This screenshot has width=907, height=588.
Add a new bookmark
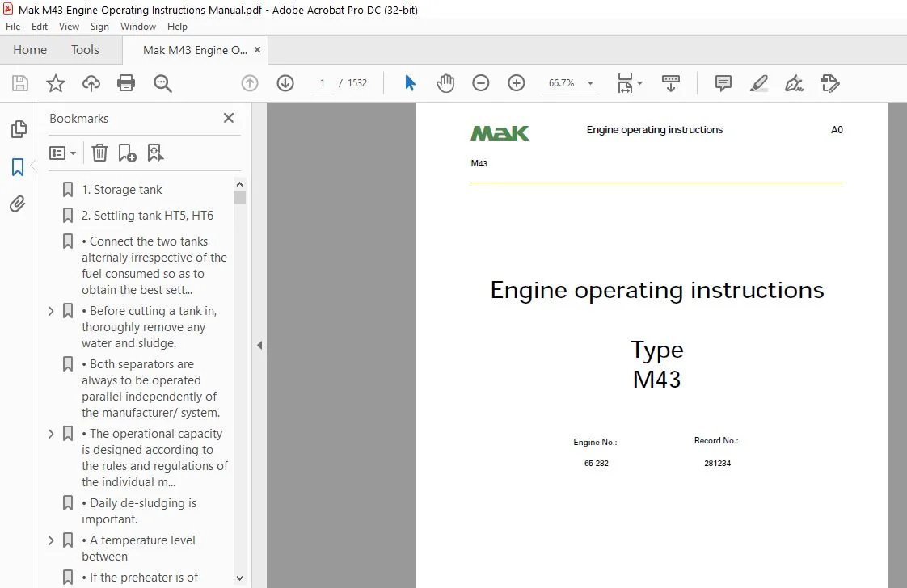pyautogui.click(x=127, y=153)
